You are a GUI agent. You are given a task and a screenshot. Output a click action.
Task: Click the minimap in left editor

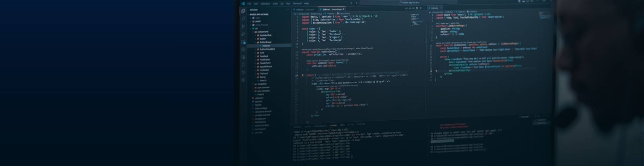pyautogui.click(x=417, y=20)
